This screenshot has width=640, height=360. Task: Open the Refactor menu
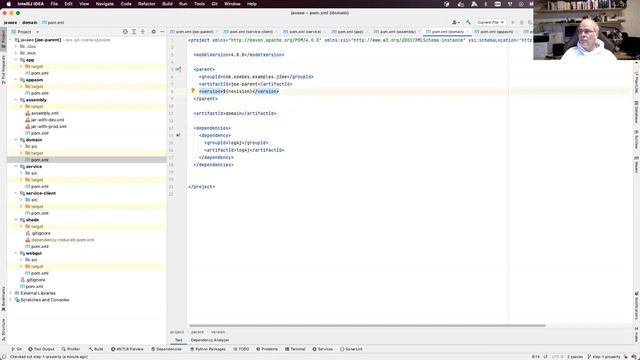coord(147,4)
